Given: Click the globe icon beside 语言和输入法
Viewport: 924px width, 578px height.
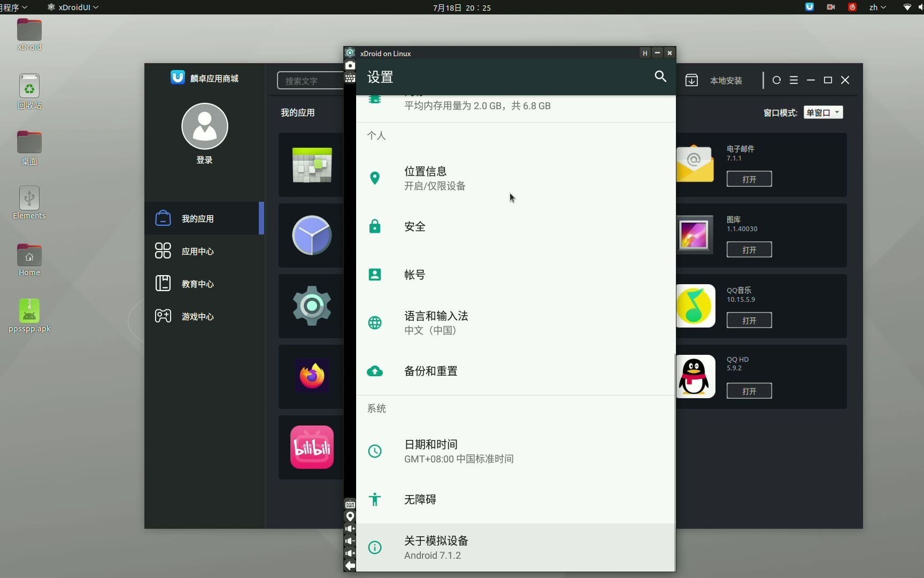Looking at the screenshot, I should (375, 323).
